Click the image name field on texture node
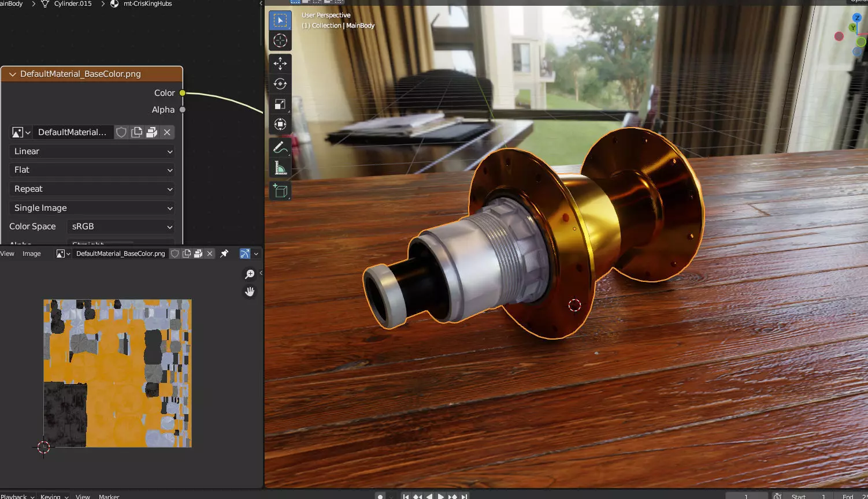Image resolution: width=868 pixels, height=499 pixels. [73, 132]
